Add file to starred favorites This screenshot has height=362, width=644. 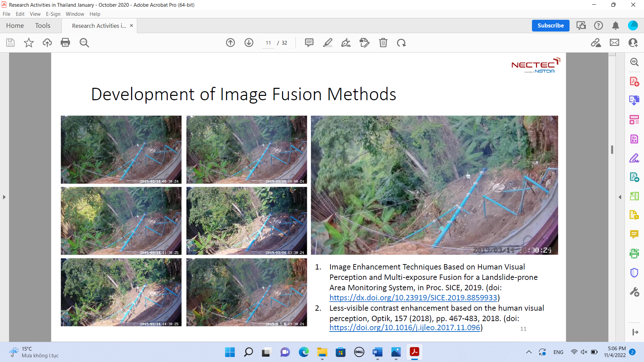(x=29, y=43)
